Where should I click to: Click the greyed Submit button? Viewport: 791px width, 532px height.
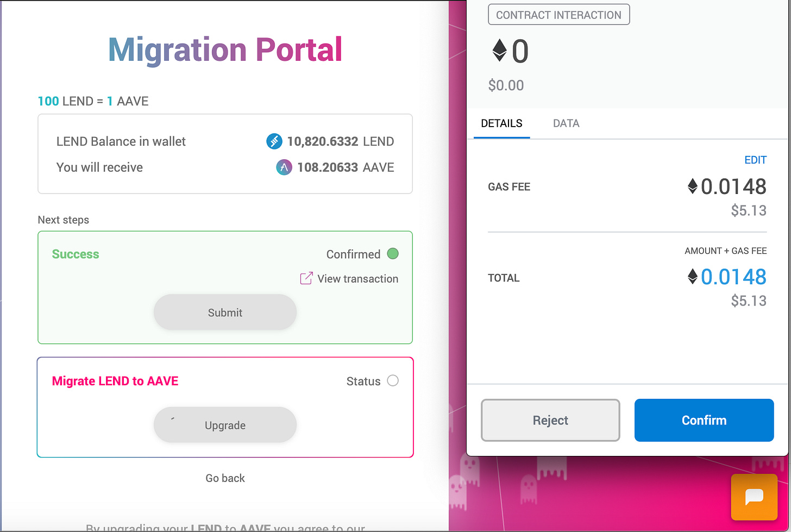tap(225, 312)
